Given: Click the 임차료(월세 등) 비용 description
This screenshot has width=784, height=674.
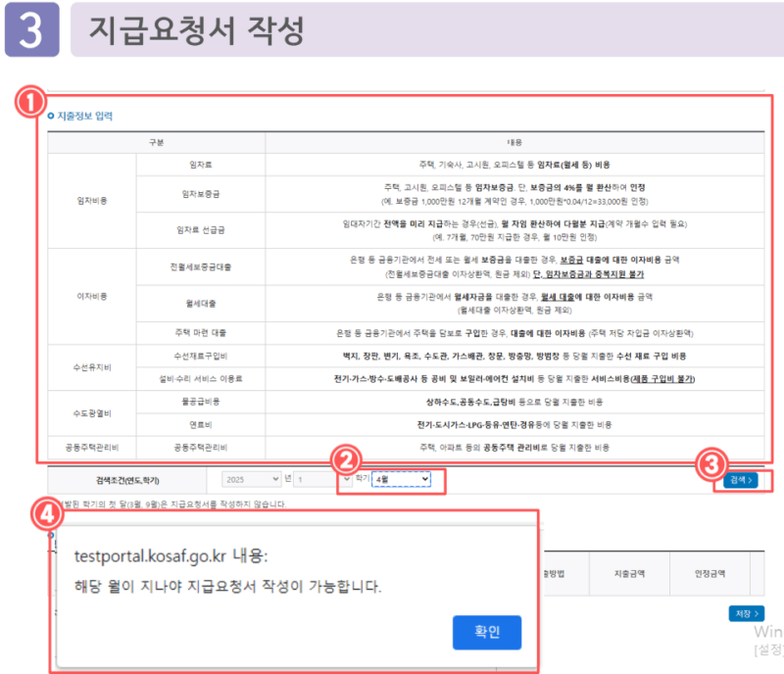Looking at the screenshot, I should coord(573,165).
